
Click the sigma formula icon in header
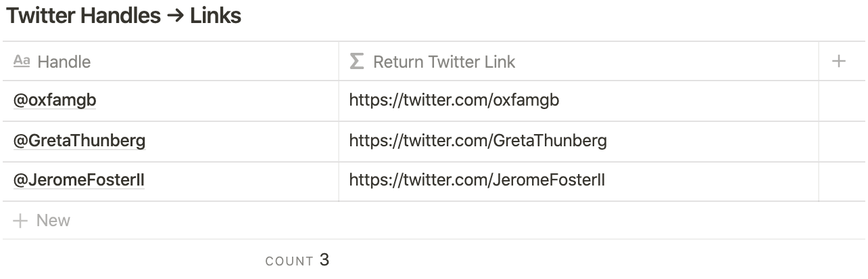pos(356,62)
